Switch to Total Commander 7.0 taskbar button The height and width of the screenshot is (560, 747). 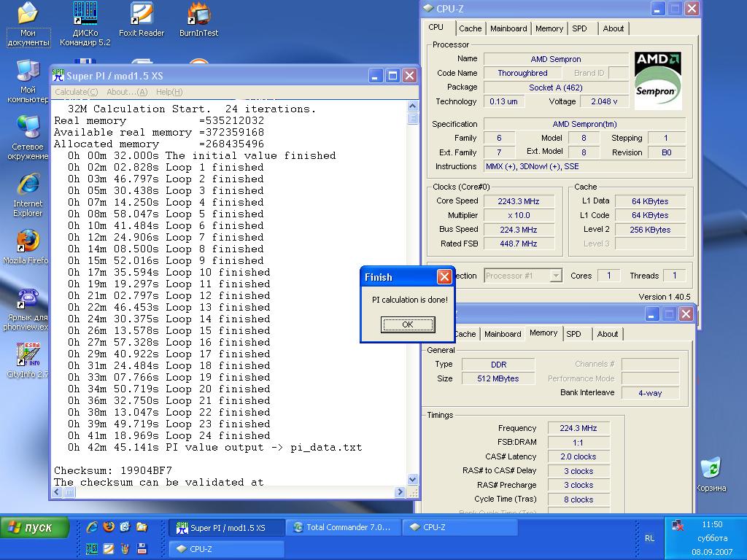[x=344, y=528]
